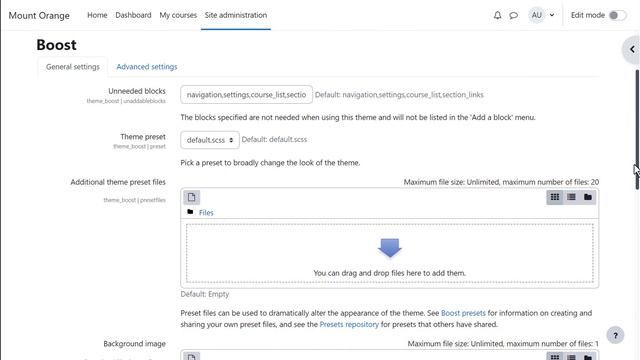The width and height of the screenshot is (640, 360).
Task: Click 'theme_boost | preset' text
Action: pos(140,146)
